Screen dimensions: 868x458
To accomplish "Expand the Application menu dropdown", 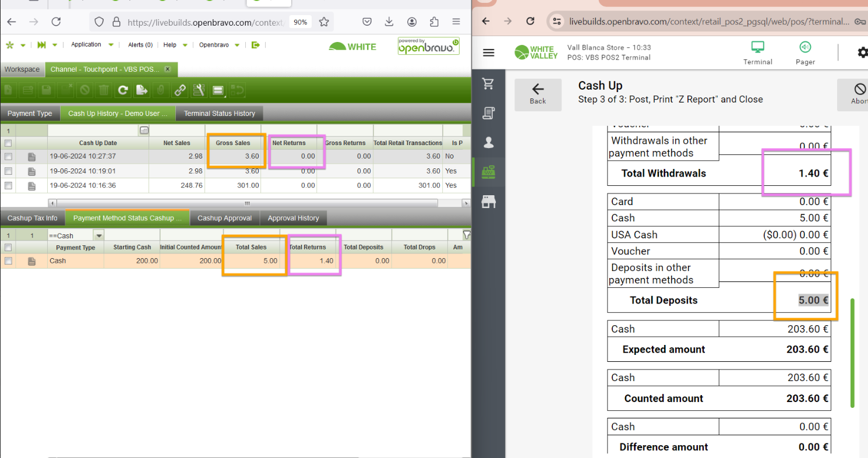I will (111, 45).
